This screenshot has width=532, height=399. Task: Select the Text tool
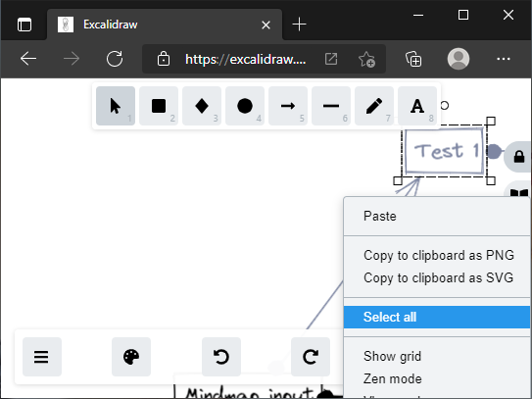point(417,106)
